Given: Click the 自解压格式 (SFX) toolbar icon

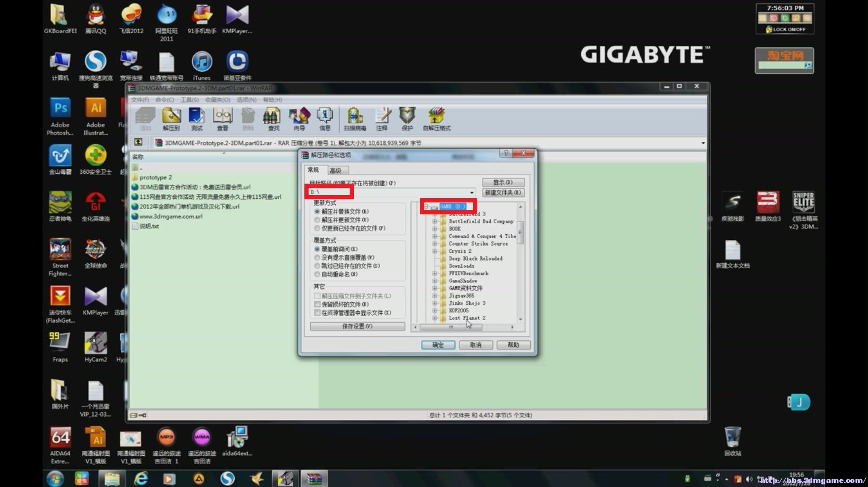Looking at the screenshot, I should (x=437, y=119).
